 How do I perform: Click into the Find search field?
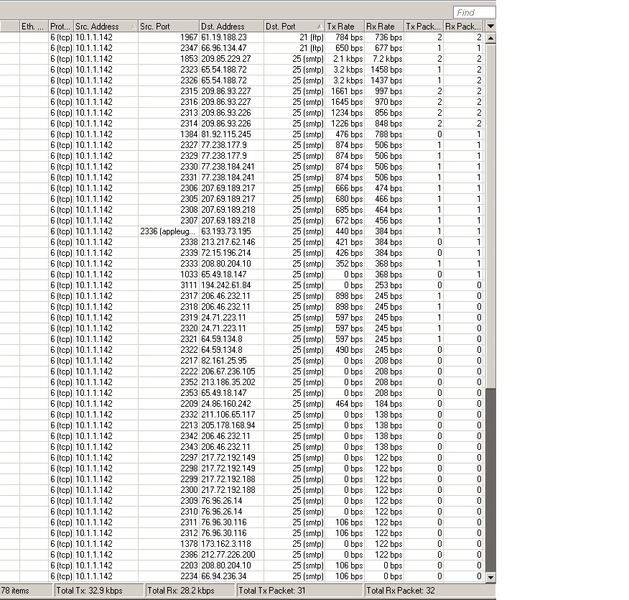(x=474, y=13)
